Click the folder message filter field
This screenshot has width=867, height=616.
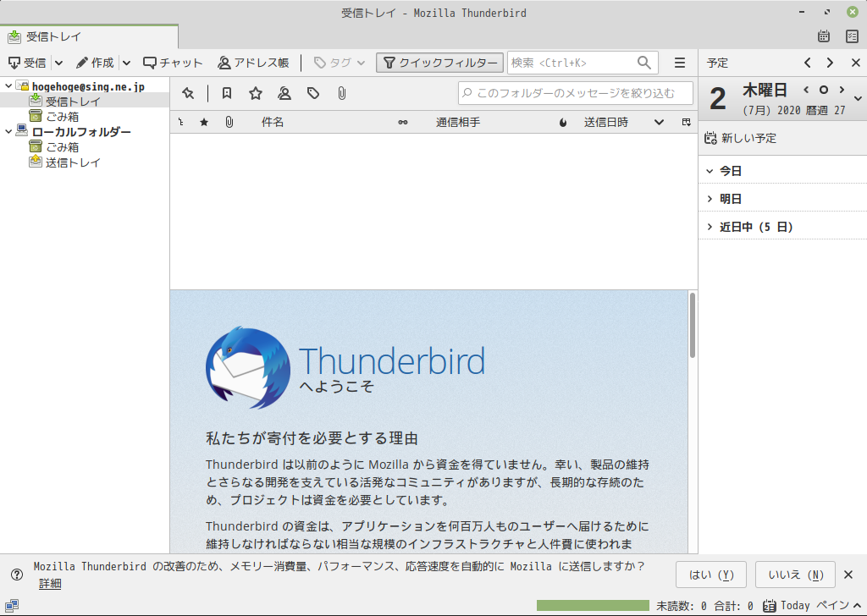tap(575, 93)
